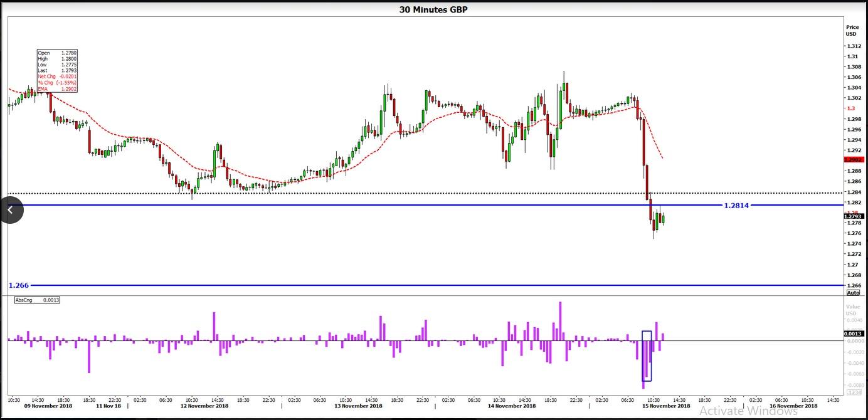Click the 09 November 2018 date label
Image resolution: width=868 pixels, height=420 pixels.
click(48, 406)
